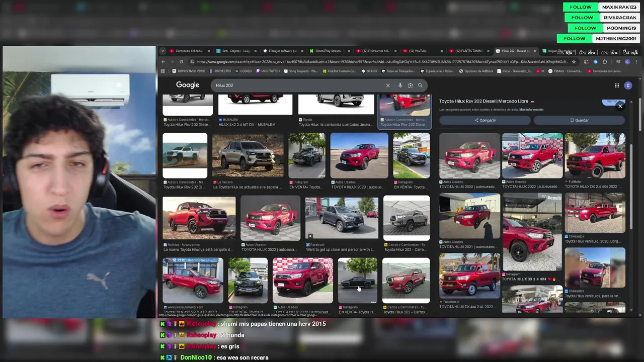Open Y2Mate Convertidor bookmark

pyautogui.click(x=566, y=71)
